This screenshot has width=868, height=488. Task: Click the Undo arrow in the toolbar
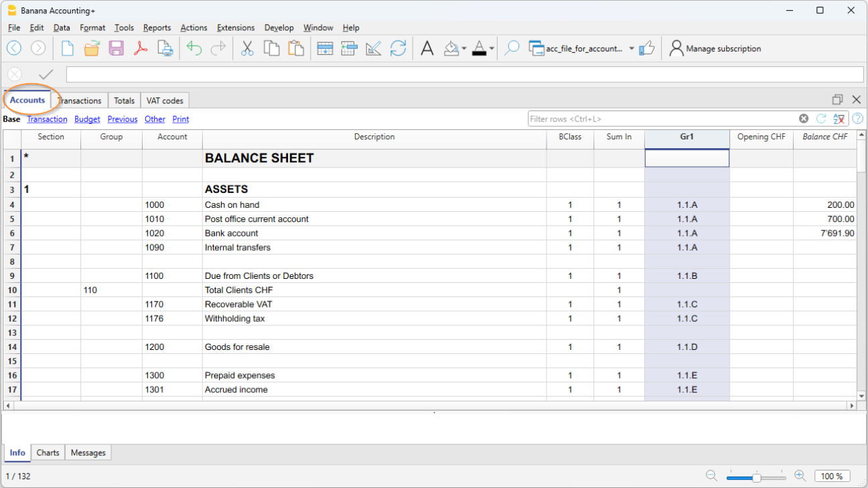(194, 48)
